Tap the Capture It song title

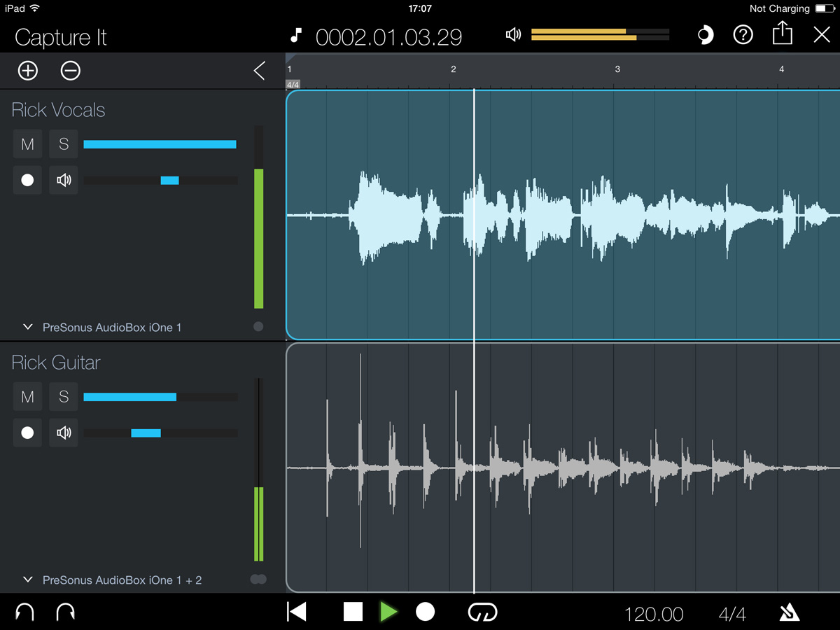click(x=61, y=37)
